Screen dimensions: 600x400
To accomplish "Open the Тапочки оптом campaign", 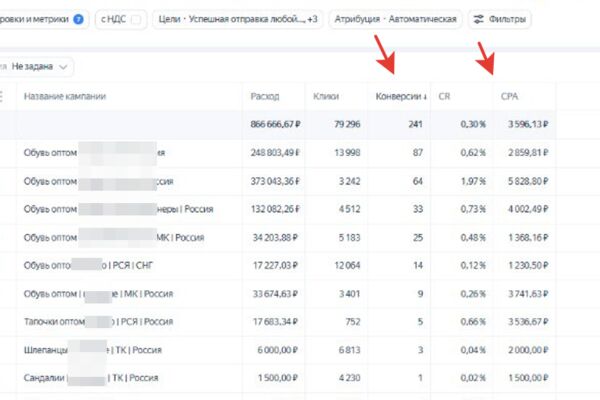I will coord(98,322).
